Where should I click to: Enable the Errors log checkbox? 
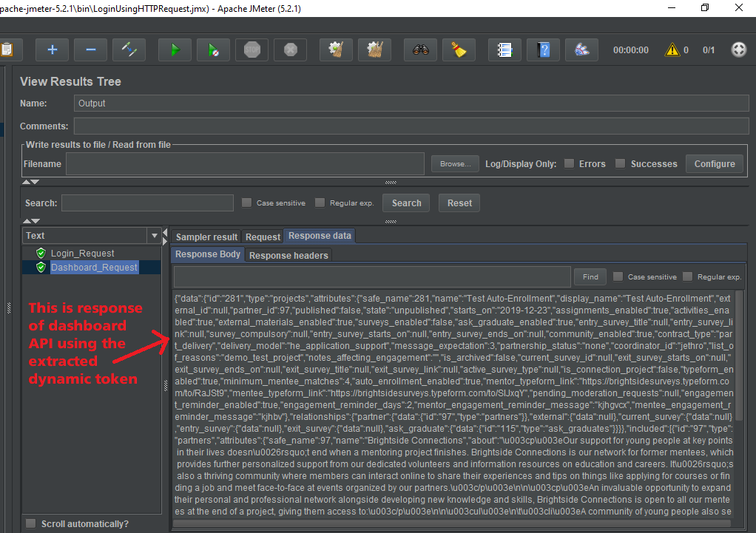coord(569,163)
